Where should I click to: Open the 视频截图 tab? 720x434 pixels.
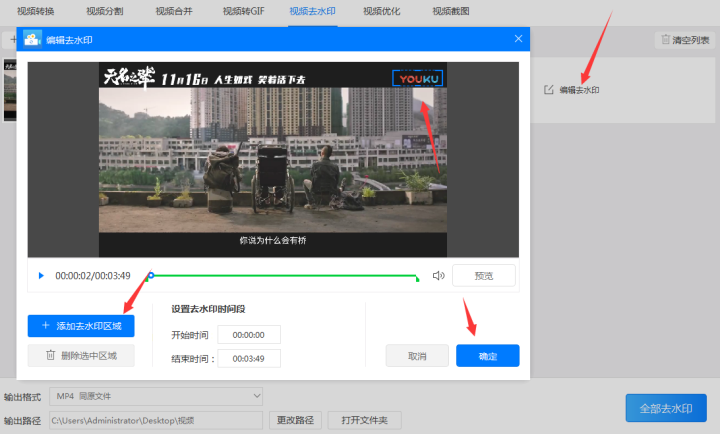pos(451,11)
